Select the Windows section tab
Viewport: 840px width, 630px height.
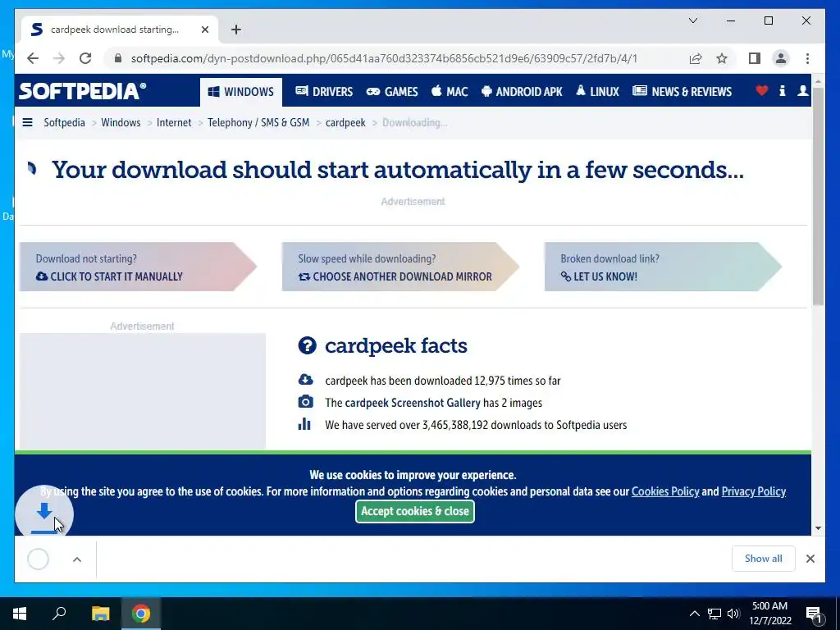[241, 92]
